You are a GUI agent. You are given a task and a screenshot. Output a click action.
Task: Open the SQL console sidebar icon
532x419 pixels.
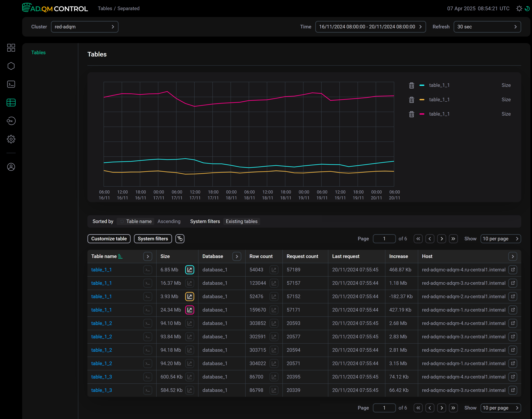tap(11, 84)
